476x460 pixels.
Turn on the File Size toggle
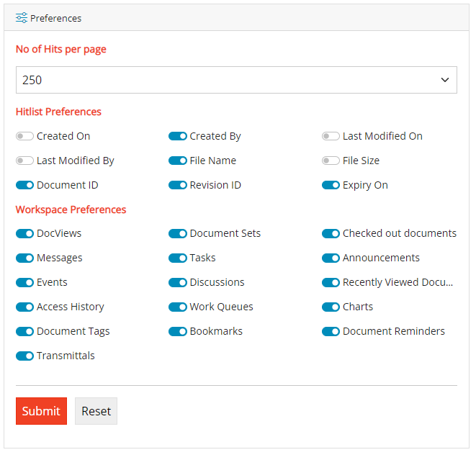click(x=331, y=161)
